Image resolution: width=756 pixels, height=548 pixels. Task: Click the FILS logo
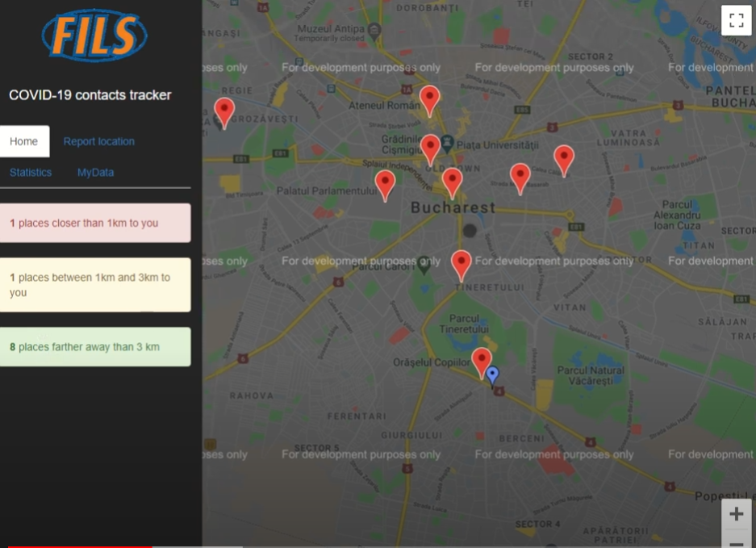pyautogui.click(x=94, y=36)
